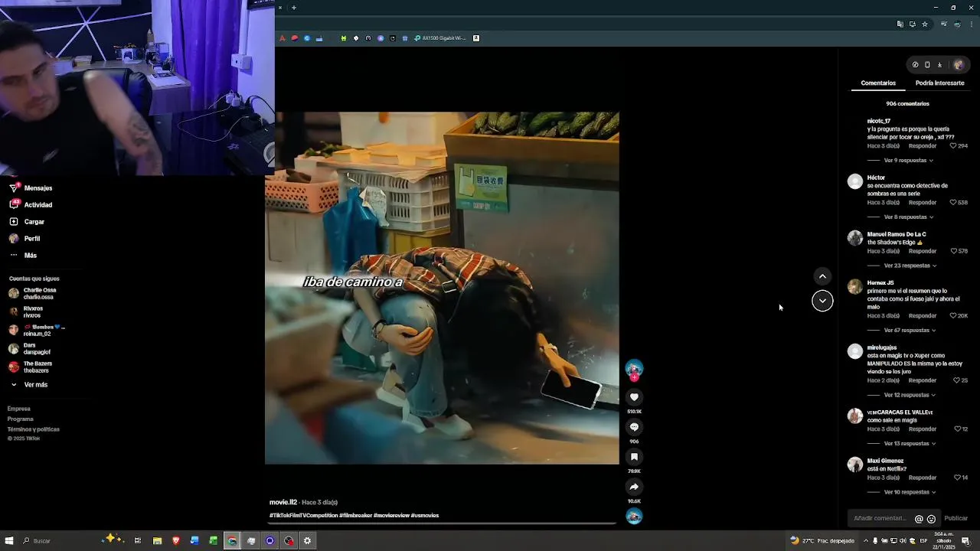Open AX1500 Gigabit Wi-Fi bookmark
This screenshot has width=980, height=551.
439,38
